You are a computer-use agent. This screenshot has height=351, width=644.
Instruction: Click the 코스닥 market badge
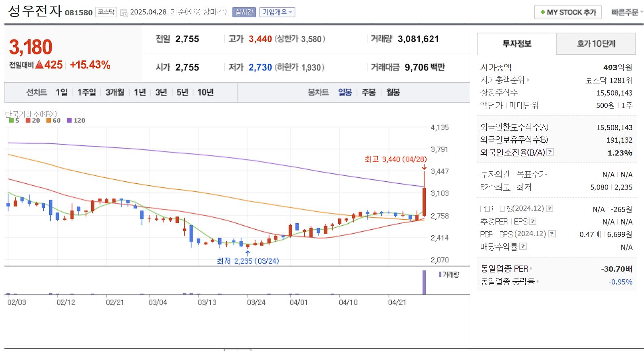pos(106,12)
